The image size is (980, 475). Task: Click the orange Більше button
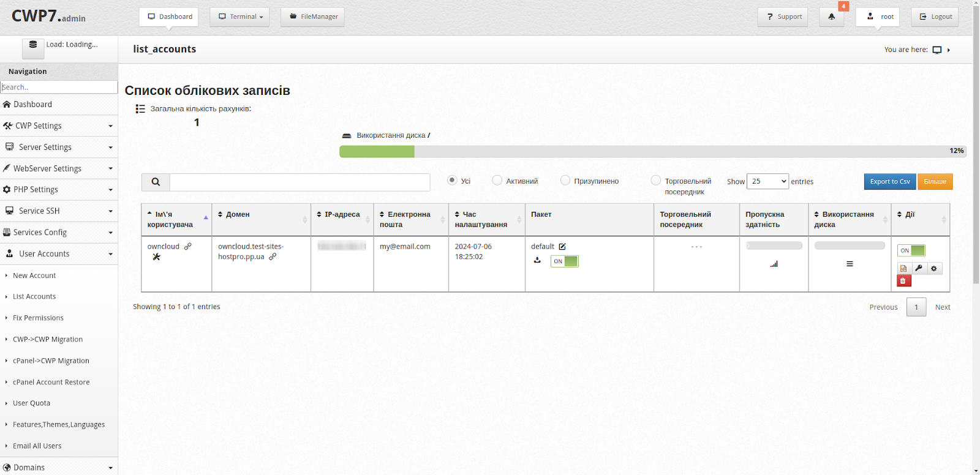tap(935, 182)
